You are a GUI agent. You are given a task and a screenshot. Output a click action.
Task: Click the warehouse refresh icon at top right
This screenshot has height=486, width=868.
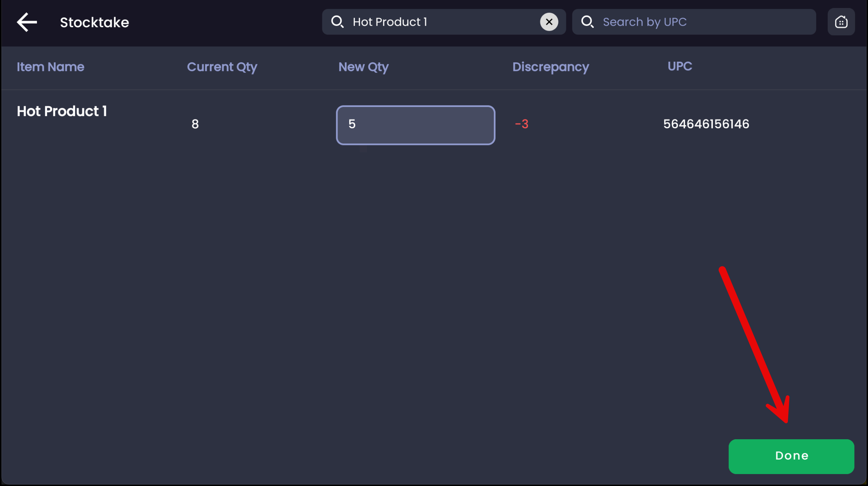tap(841, 22)
